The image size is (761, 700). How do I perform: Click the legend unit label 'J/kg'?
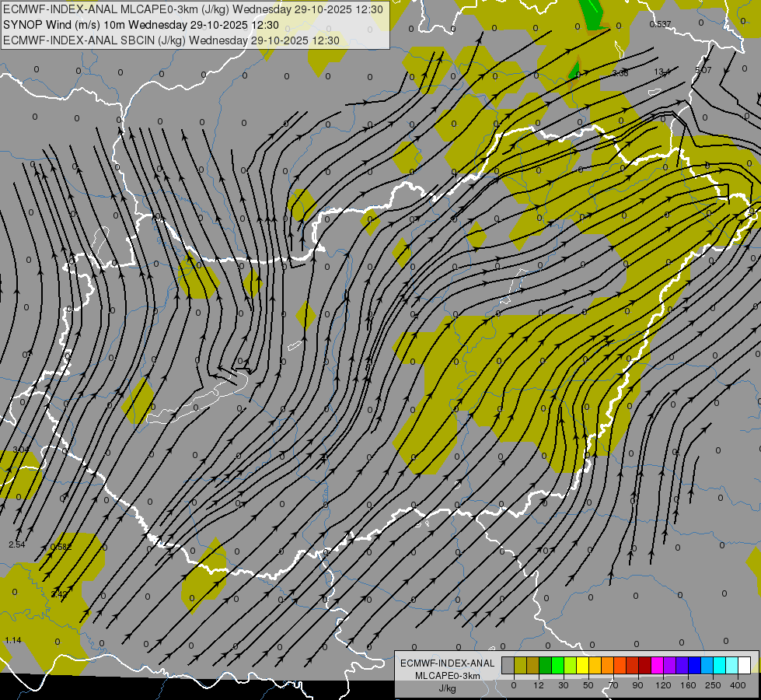click(448, 688)
